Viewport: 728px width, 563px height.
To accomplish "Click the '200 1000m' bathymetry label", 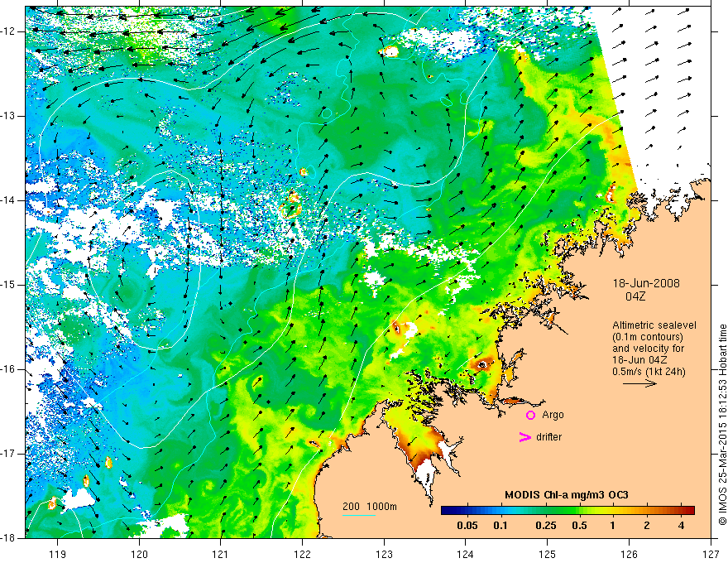I will point(370,507).
